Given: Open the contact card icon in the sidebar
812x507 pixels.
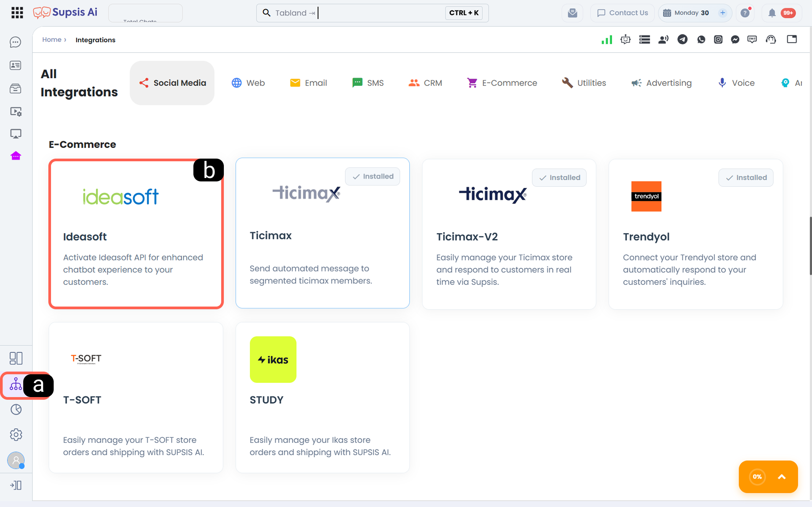Looking at the screenshot, I should pyautogui.click(x=16, y=65).
